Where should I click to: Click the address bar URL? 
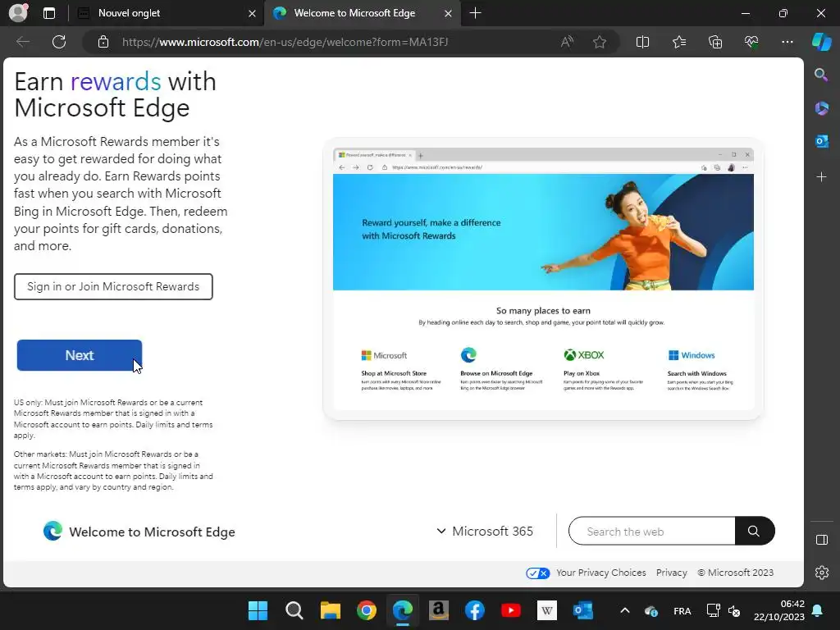(x=285, y=42)
